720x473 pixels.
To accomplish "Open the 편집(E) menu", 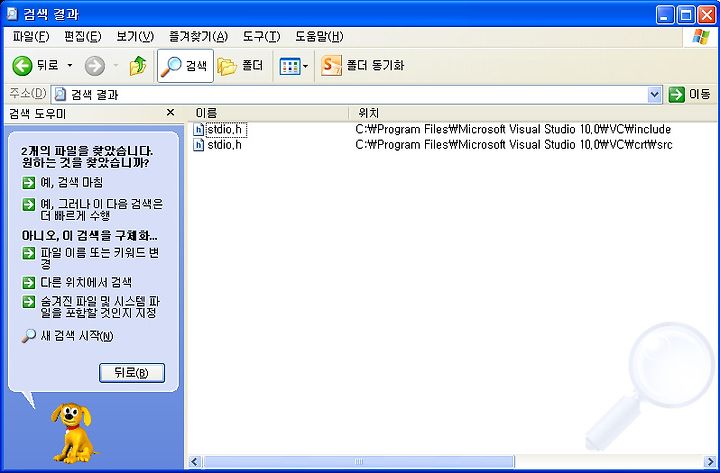I will point(82,37).
